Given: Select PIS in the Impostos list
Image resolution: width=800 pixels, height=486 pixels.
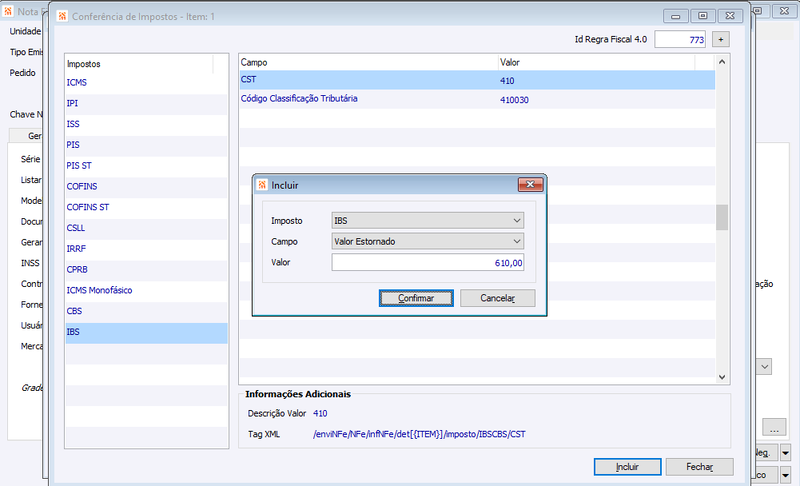Looking at the screenshot, I should click(146, 145).
